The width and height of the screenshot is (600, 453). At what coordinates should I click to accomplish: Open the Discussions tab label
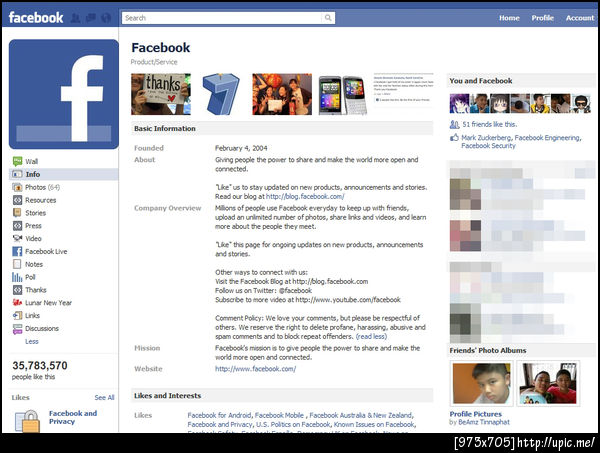(x=42, y=329)
